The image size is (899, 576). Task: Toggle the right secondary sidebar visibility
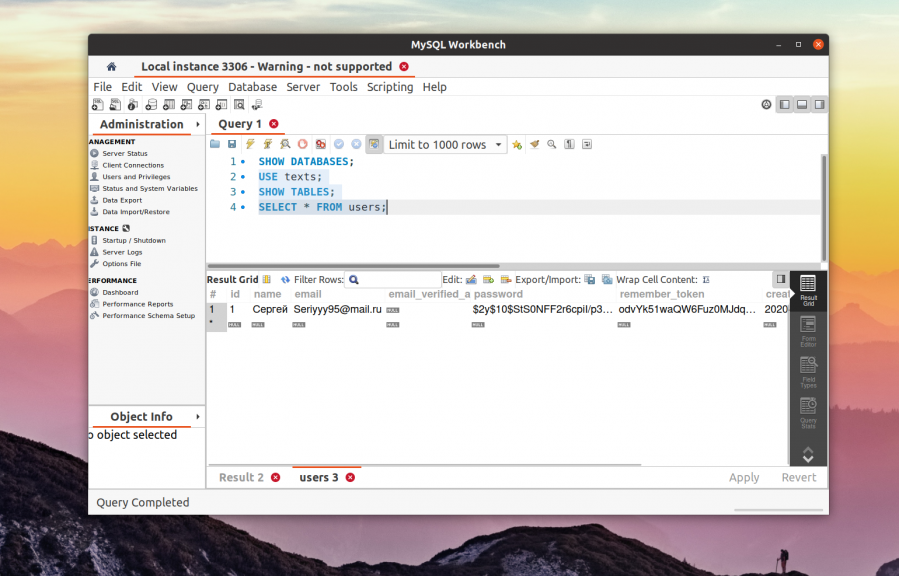click(819, 104)
